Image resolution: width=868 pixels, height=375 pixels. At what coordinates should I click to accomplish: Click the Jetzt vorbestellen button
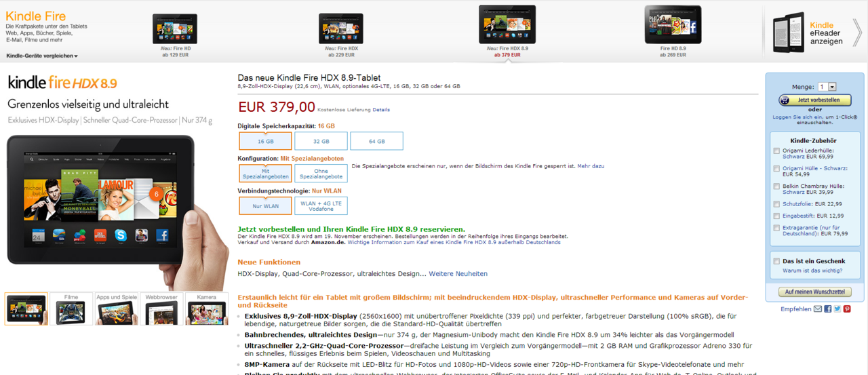pos(815,100)
